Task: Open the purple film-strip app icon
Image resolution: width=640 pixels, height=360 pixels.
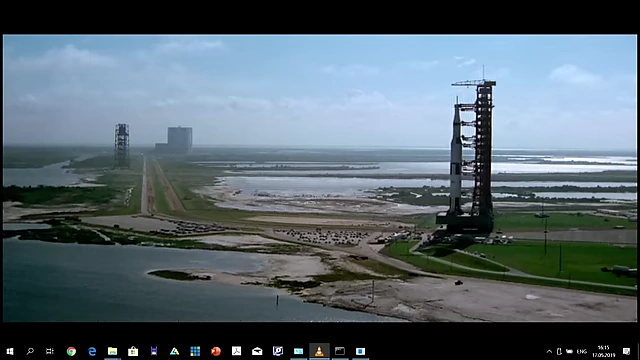Action: 153,351
